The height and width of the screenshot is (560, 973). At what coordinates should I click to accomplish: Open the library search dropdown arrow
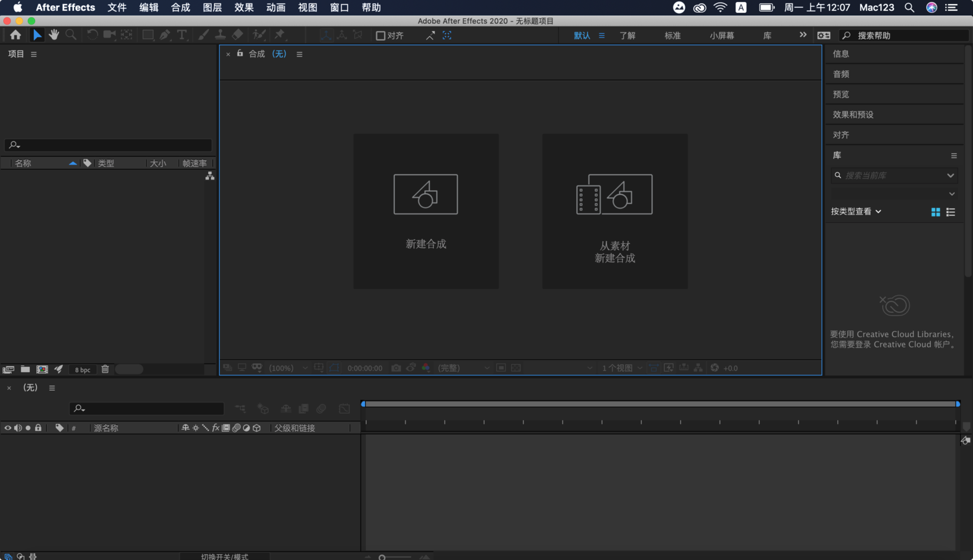pos(950,176)
